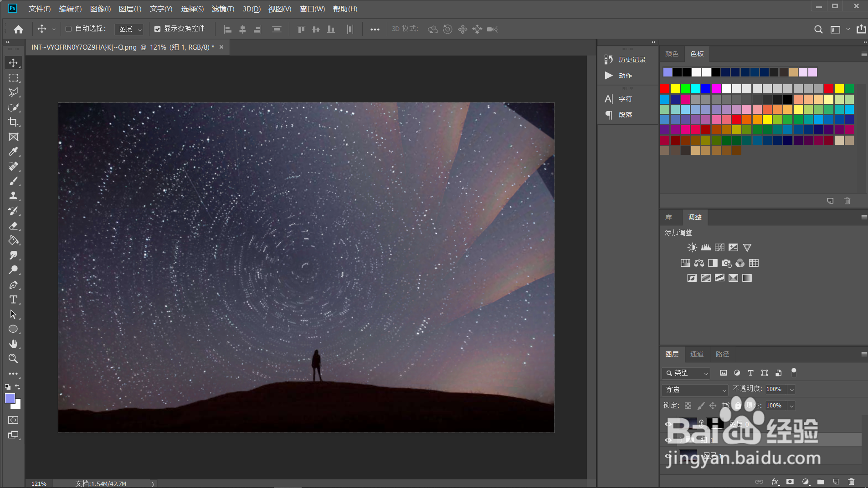The width and height of the screenshot is (868, 488).
Task: Open the 不透明度 opacity dropdown arrow
Action: (791, 390)
